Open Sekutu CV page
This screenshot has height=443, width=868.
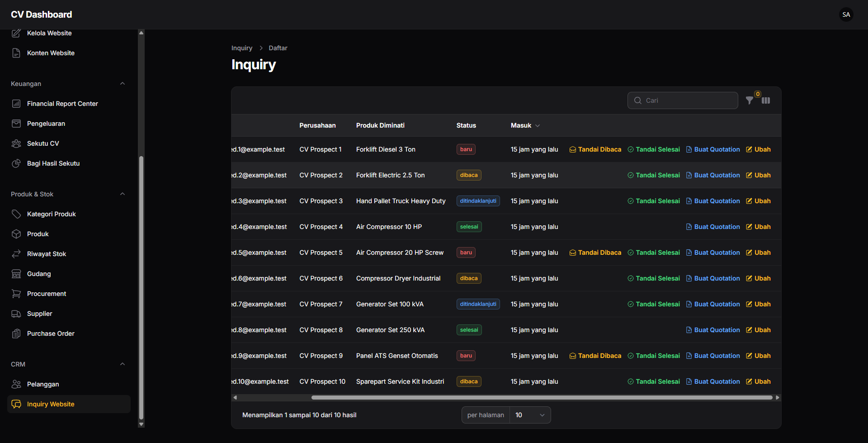click(43, 143)
